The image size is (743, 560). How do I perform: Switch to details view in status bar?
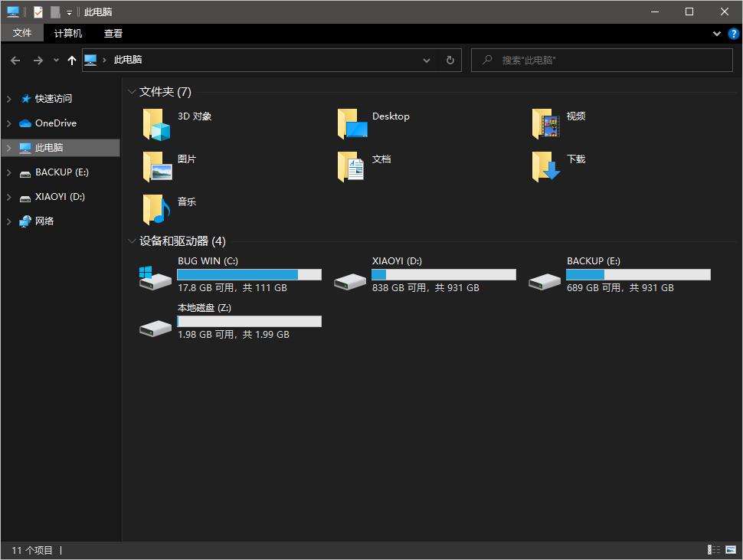pos(714,549)
